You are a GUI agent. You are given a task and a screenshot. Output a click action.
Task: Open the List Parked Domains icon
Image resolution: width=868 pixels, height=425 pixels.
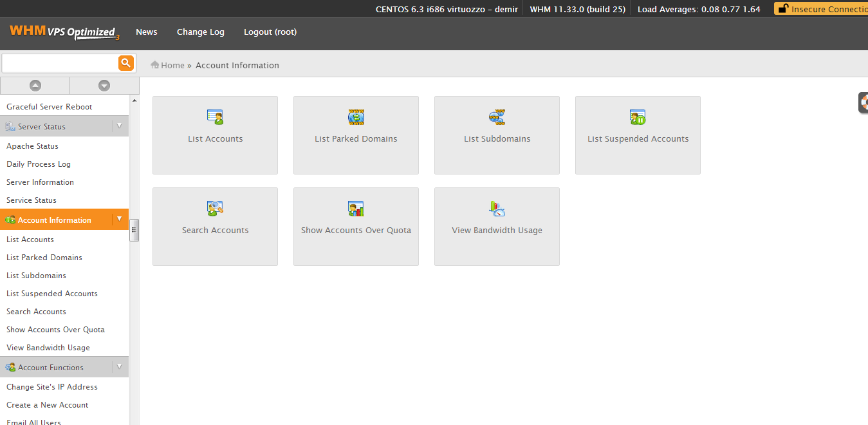[x=356, y=117]
